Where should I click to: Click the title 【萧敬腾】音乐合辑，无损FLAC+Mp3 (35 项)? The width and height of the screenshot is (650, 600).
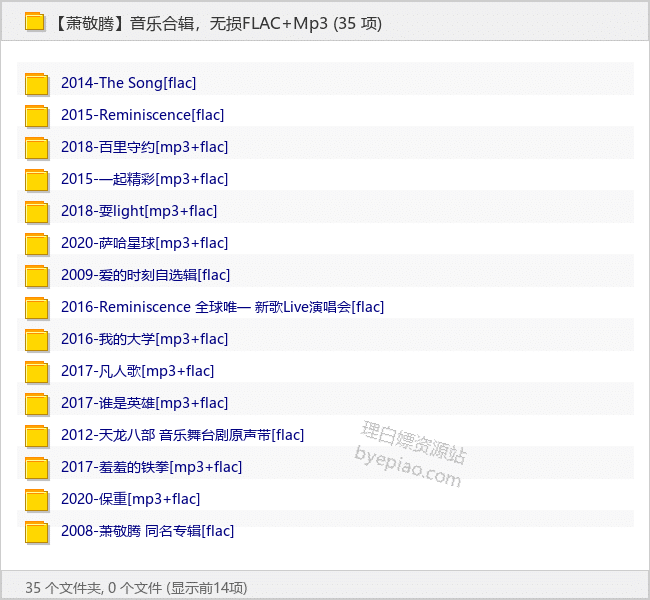(217, 23)
